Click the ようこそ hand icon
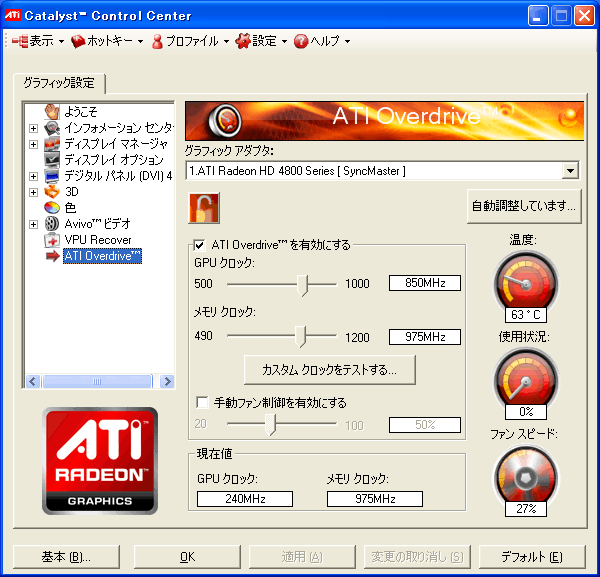This screenshot has height=577, width=600. [52, 111]
